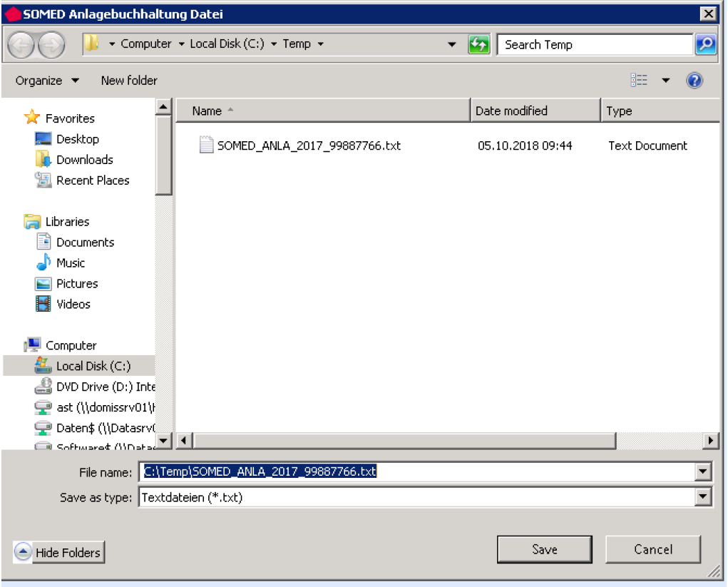728x587 pixels.
Task: Click the folder icon in address bar
Action: pos(91,44)
